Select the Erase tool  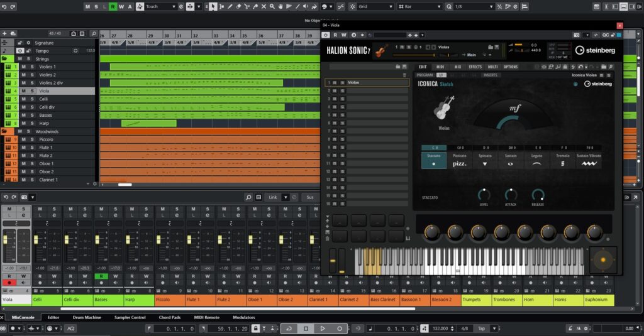238,6
